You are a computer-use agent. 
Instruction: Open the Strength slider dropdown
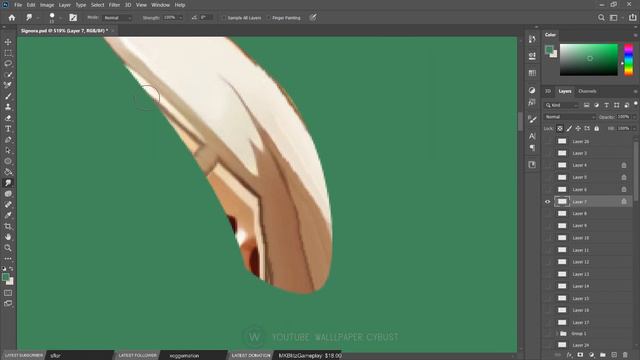[x=180, y=18]
